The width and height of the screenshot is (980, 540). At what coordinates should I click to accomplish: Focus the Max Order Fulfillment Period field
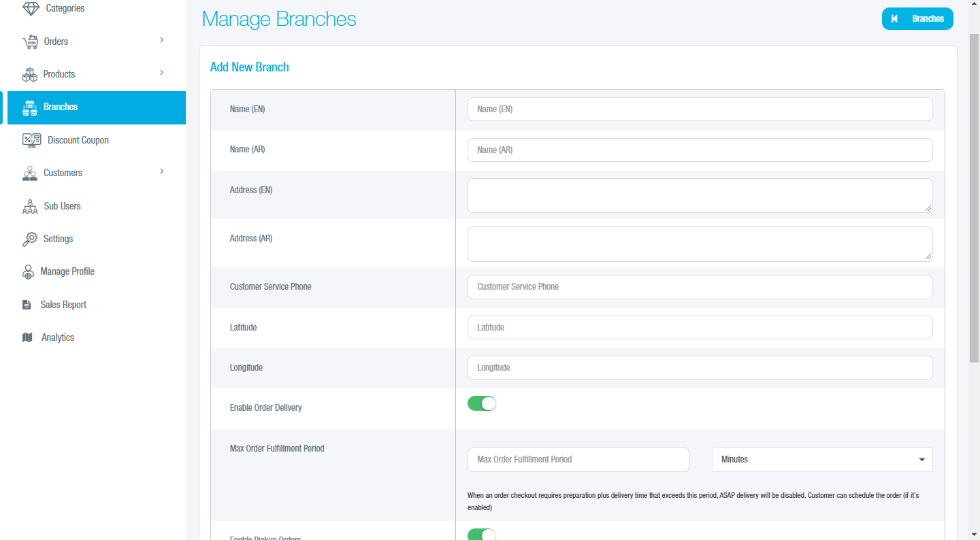point(578,460)
